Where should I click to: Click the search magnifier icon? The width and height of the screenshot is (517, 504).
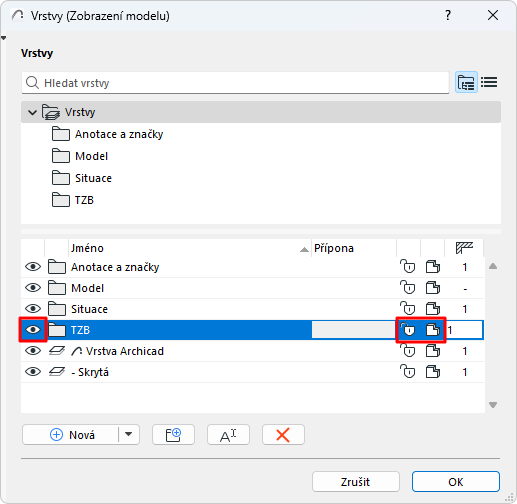pos(32,83)
